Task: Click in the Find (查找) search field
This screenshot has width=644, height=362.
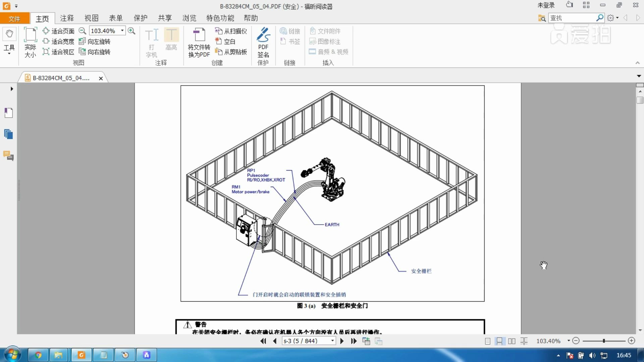Action: click(572, 18)
